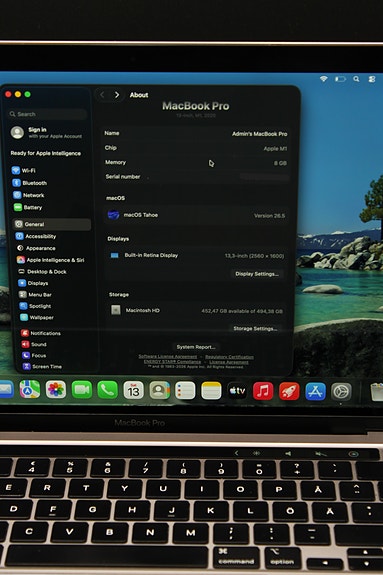Open the ENERGY STAR Compliance link
The width and height of the screenshot is (383, 575).
pos(172,362)
